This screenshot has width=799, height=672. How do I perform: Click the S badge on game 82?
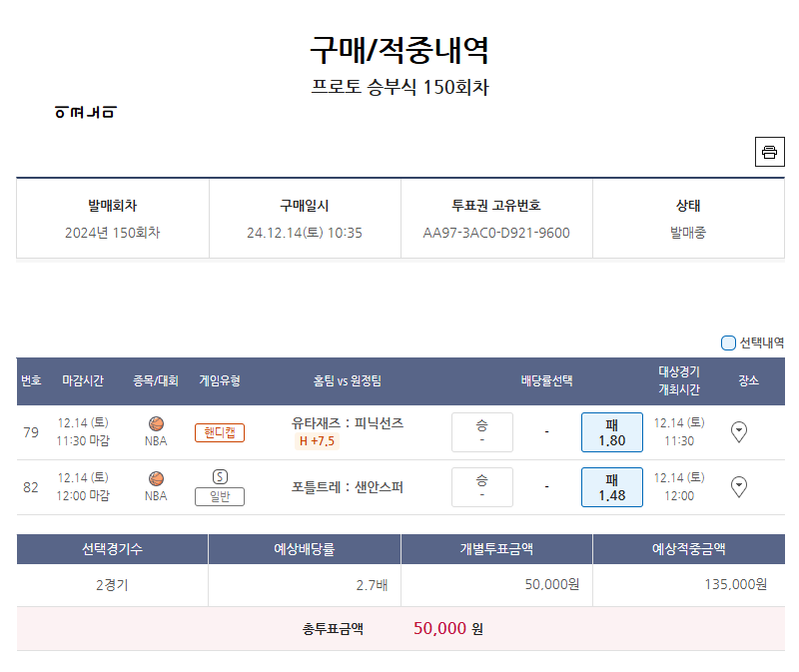pos(220,476)
